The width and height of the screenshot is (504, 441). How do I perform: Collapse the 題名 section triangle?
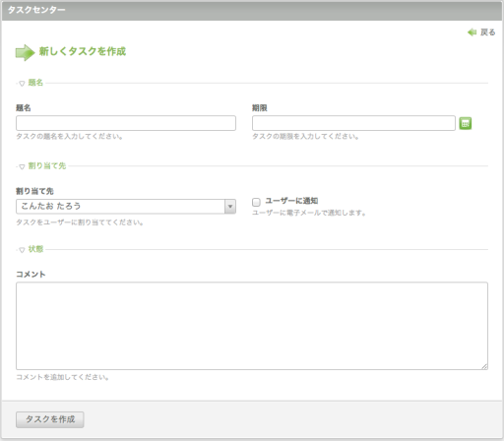click(22, 84)
